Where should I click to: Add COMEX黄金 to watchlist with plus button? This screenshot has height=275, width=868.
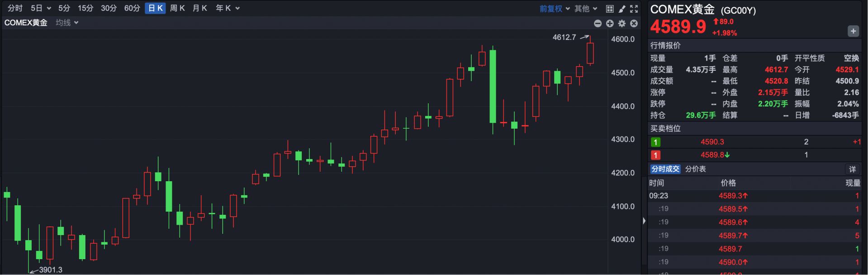pos(853,31)
